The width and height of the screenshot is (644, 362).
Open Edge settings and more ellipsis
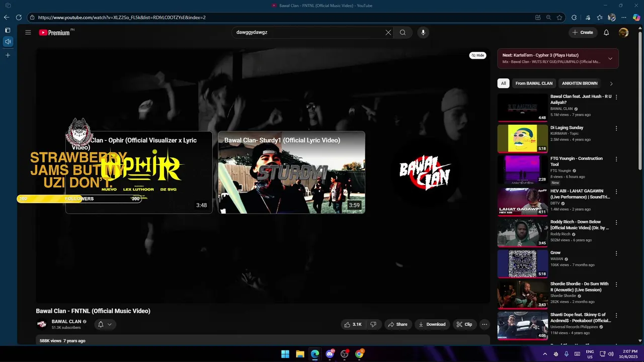coord(624,17)
